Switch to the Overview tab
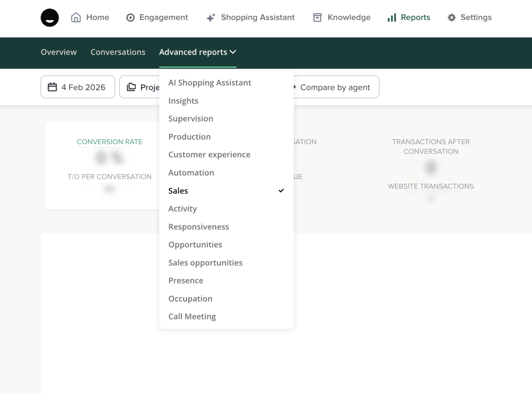This screenshot has height=394, width=532. click(x=59, y=52)
